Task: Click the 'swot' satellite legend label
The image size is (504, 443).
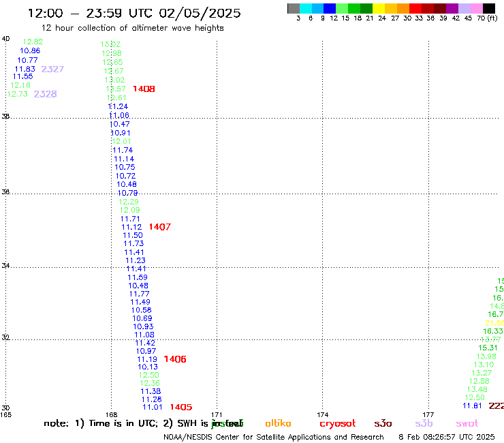Action: 467,424
